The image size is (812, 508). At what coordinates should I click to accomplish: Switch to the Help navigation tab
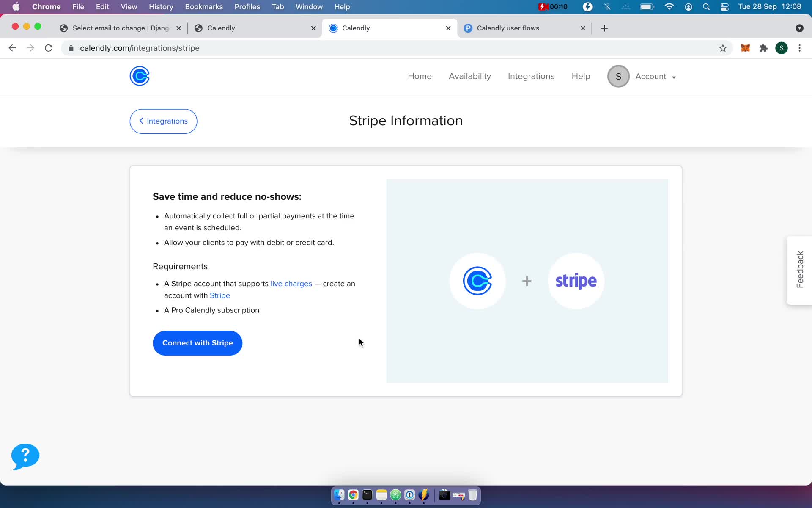(x=581, y=76)
